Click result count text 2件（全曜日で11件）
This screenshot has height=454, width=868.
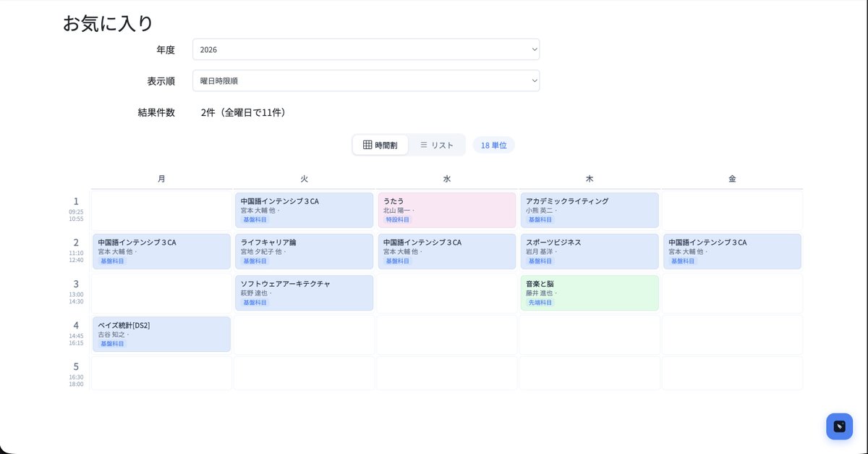(244, 112)
